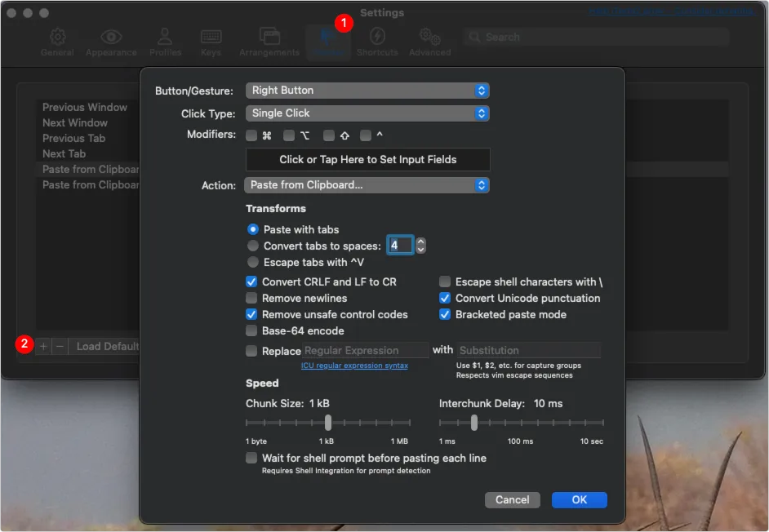Select the Previous Tab row
Viewport: 769px width, 532px height.
(x=88, y=138)
